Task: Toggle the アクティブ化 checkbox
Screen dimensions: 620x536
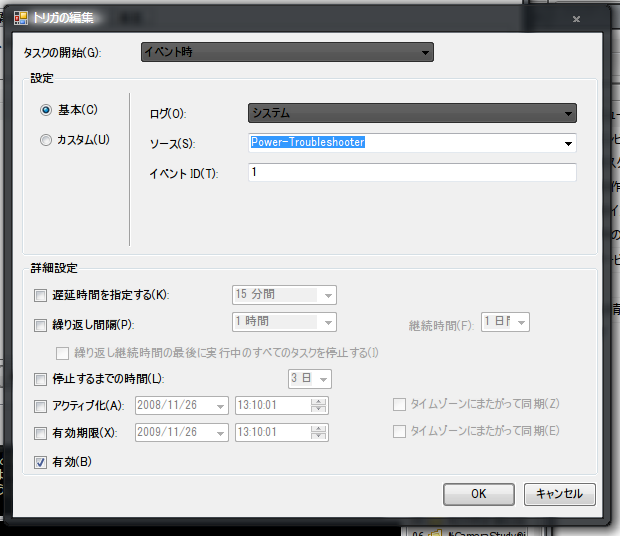Action: tap(41, 406)
